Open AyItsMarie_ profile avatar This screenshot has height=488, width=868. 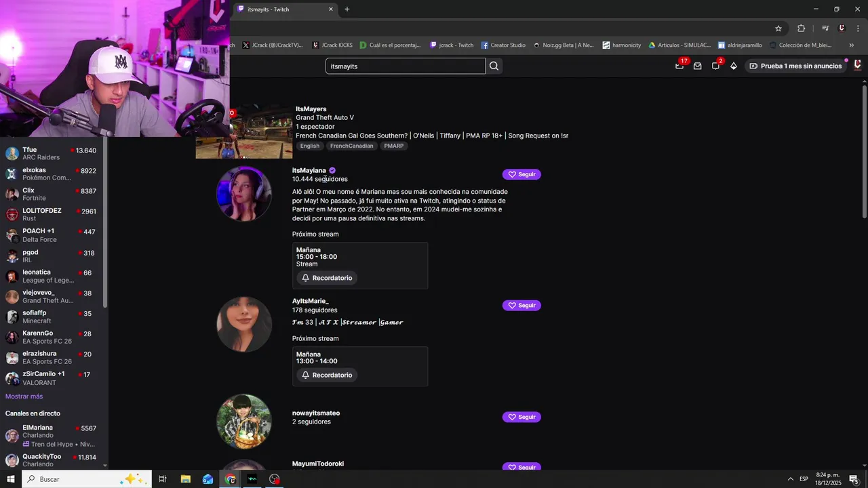[244, 325]
